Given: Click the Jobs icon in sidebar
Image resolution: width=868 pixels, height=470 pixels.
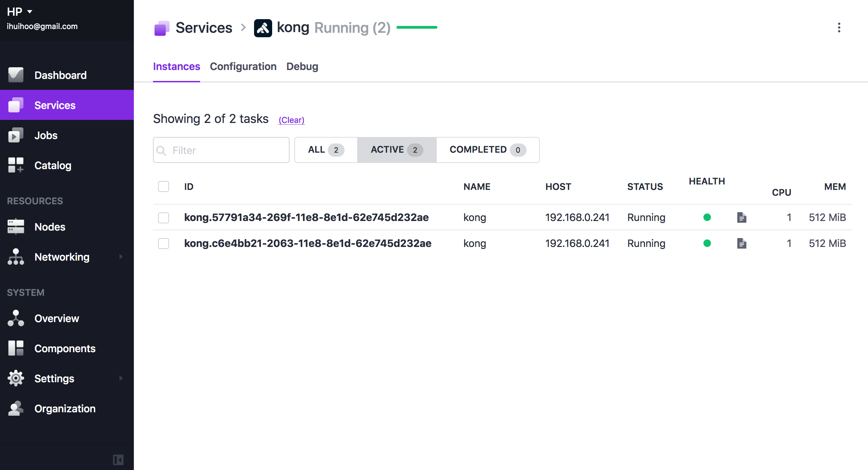Looking at the screenshot, I should 16,135.
